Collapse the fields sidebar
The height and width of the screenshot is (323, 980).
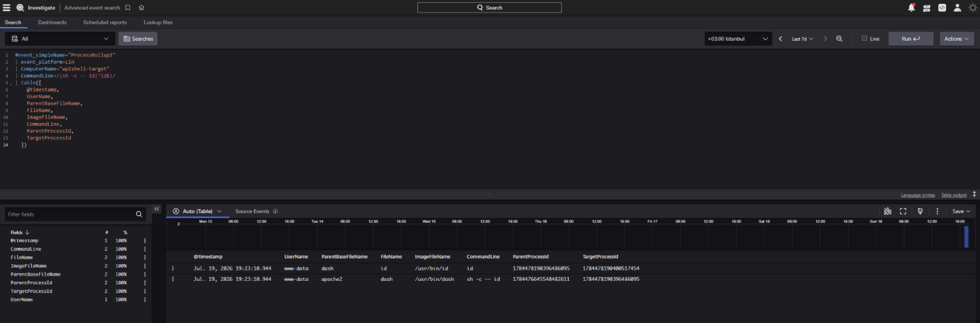point(156,209)
